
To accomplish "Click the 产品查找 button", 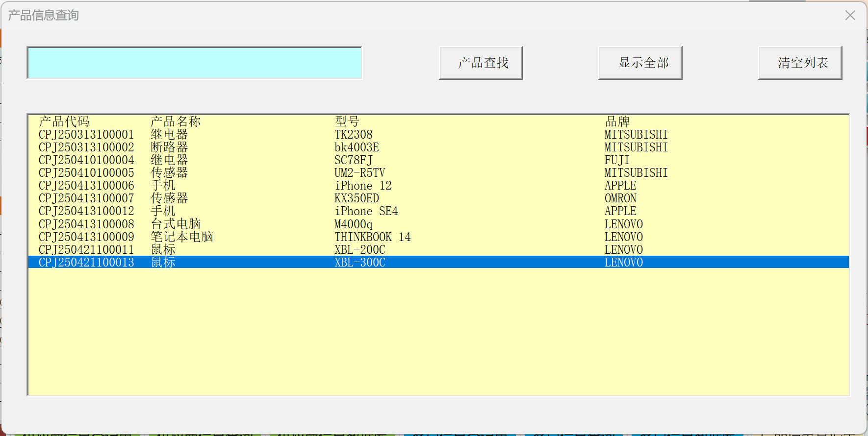I will 481,63.
